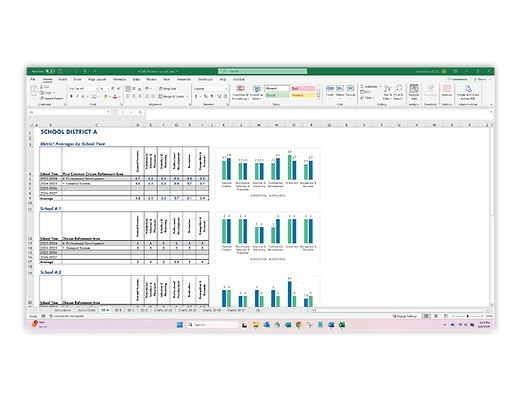Expand the AutoSum dropdown arrow
515x397 pixels.
(x=380, y=86)
